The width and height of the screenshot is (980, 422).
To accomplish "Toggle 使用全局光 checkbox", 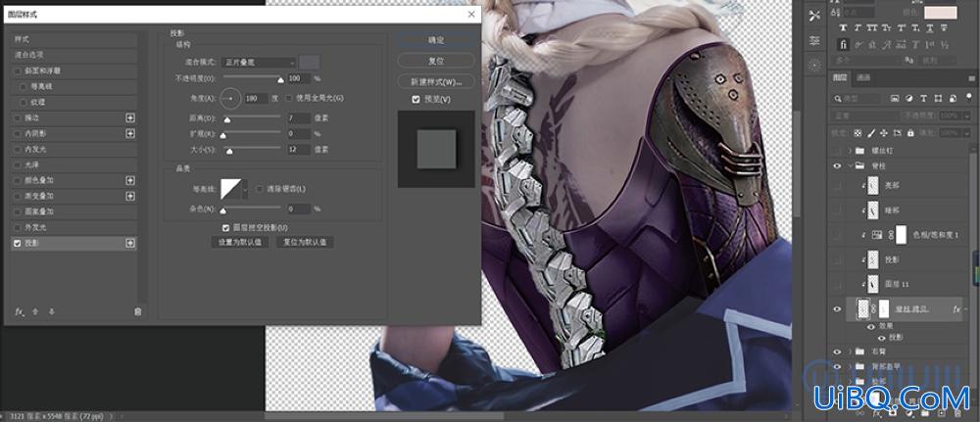I will coord(289,98).
